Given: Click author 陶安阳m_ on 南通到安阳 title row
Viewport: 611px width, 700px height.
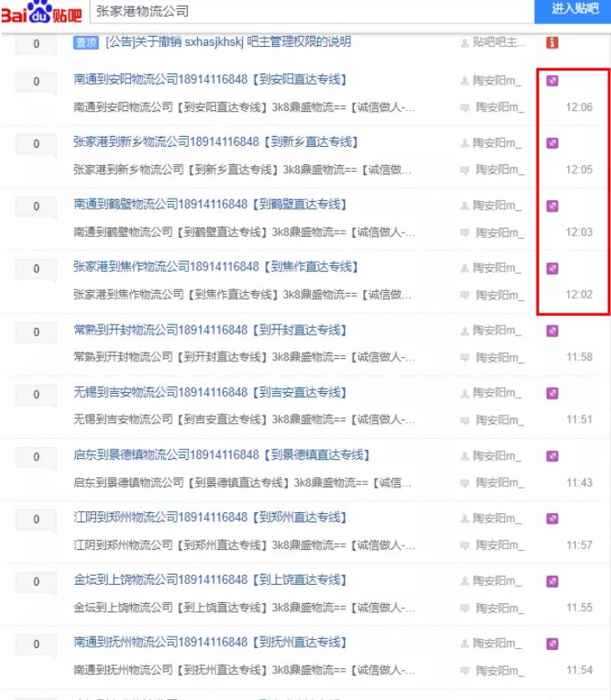Looking at the screenshot, I should coord(497,81).
